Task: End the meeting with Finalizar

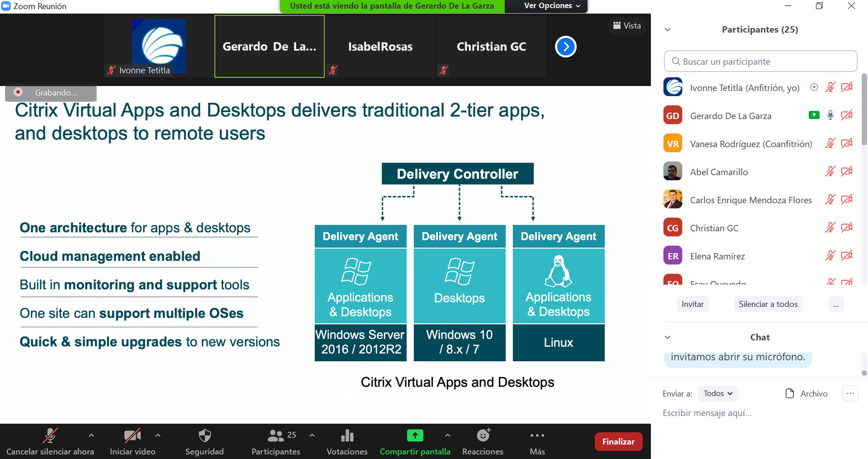Action: click(x=618, y=442)
